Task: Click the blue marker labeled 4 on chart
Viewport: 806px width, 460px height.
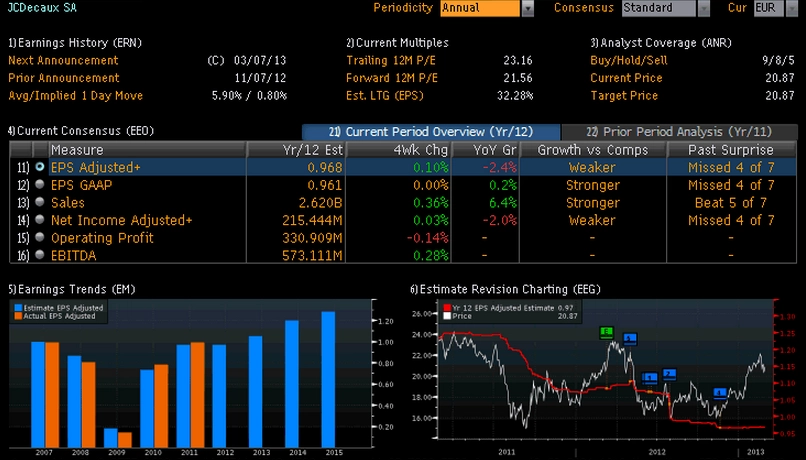Action: click(720, 393)
